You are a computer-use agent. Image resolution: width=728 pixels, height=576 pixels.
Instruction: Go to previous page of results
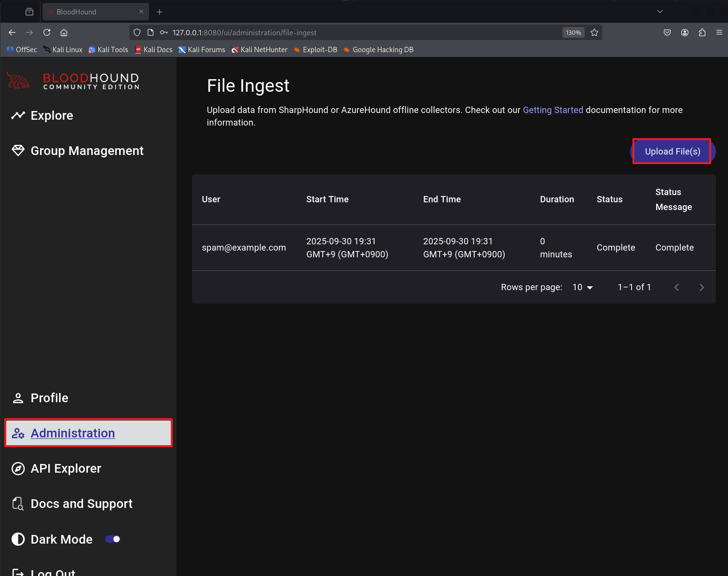pyautogui.click(x=676, y=287)
